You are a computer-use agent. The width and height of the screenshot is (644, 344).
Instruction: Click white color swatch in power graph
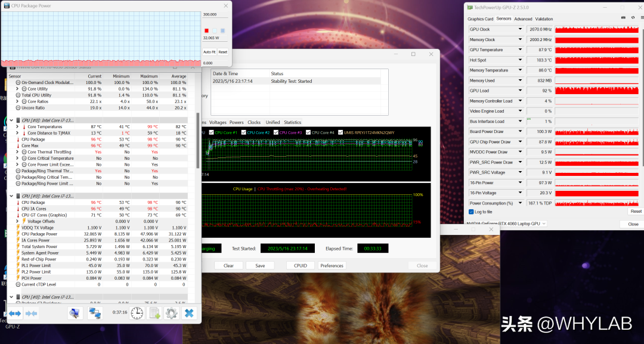pyautogui.click(x=215, y=31)
